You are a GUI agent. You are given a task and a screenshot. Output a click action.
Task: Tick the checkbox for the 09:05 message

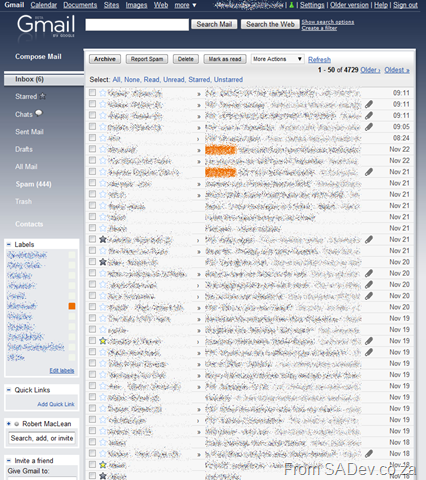92,126
